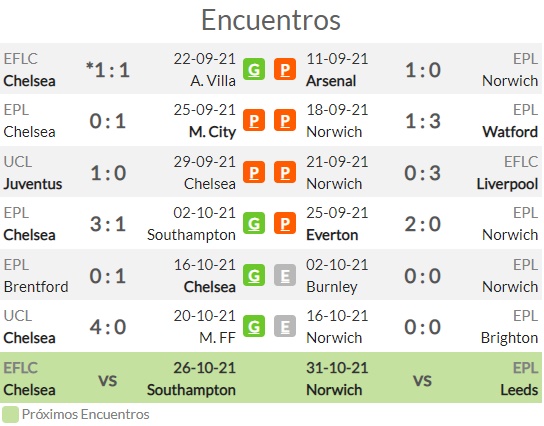This screenshot has width=544, height=426.
Task: Click green G badge for Chelsea vs A. Villa
Action: (x=254, y=70)
